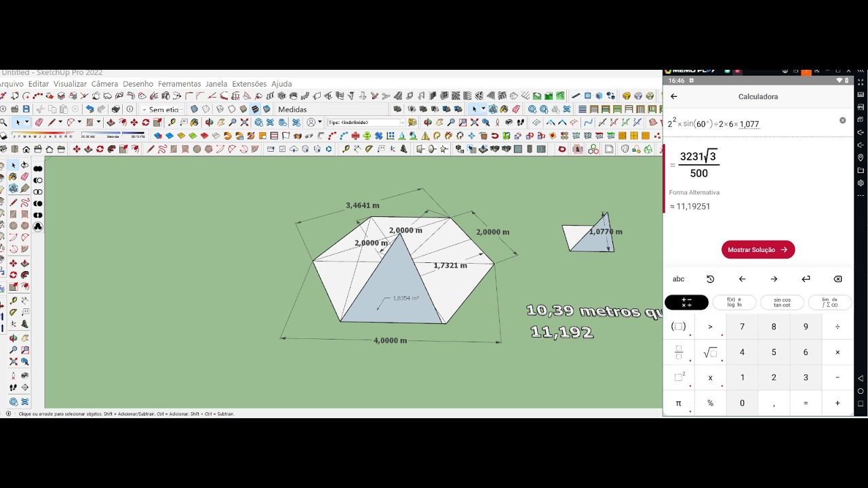
Task: Select basic operators keypad tab in calculator
Action: tap(686, 302)
